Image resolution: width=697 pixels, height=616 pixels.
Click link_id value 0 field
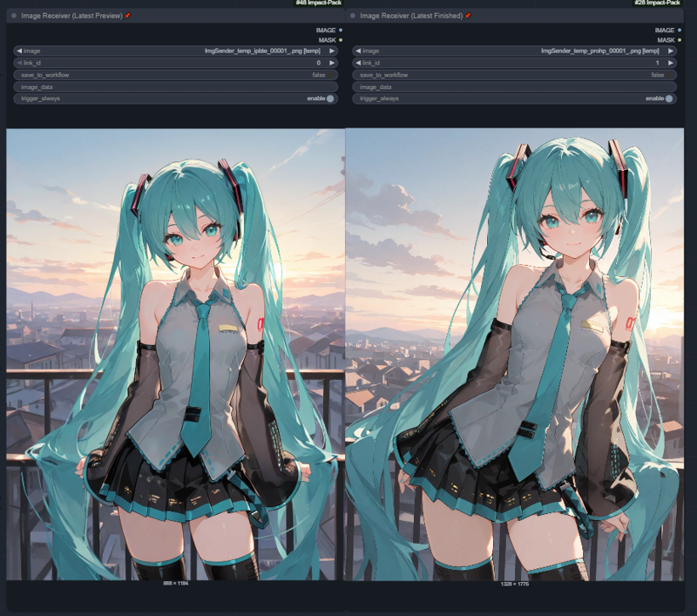[x=176, y=63]
